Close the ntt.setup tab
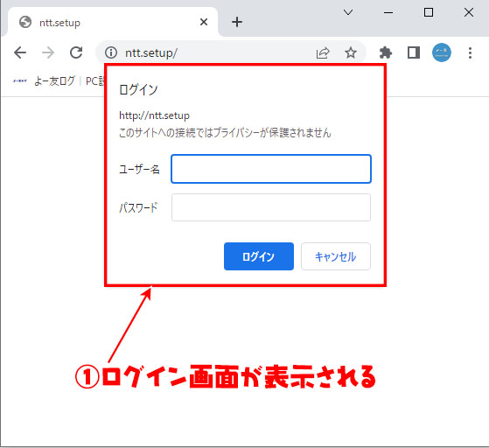489x448 pixels. (x=204, y=22)
